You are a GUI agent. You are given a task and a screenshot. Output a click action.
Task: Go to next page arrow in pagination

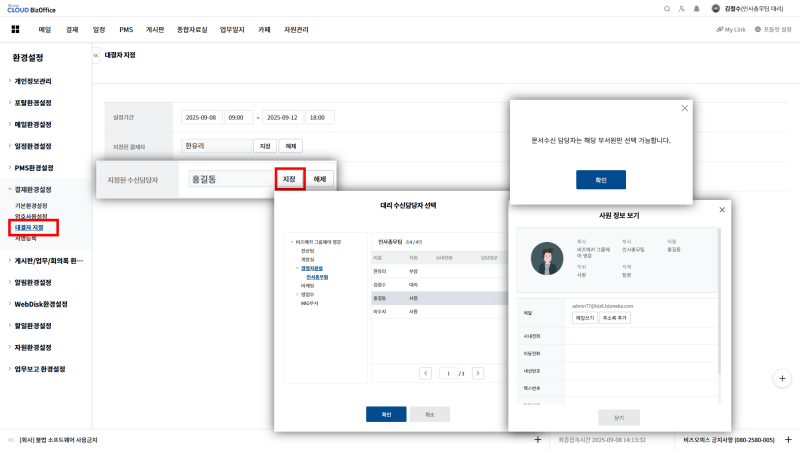pos(478,372)
